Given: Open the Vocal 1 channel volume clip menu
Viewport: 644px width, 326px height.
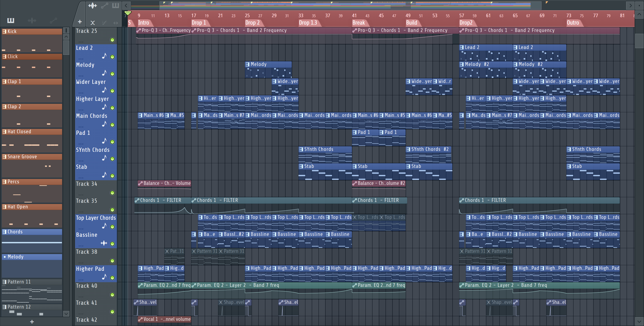Looking at the screenshot, I should pyautogui.click(x=140, y=319).
